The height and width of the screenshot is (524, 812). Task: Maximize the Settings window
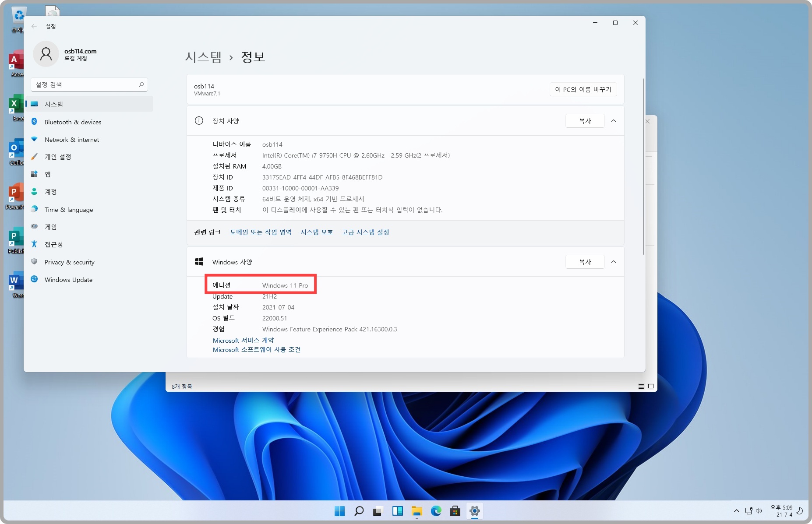615,23
